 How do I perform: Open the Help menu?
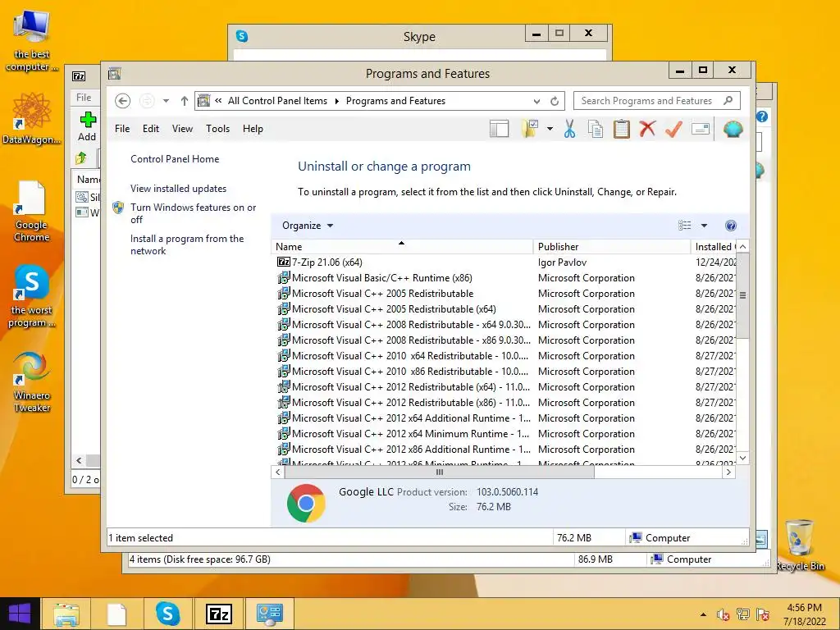[x=253, y=129]
